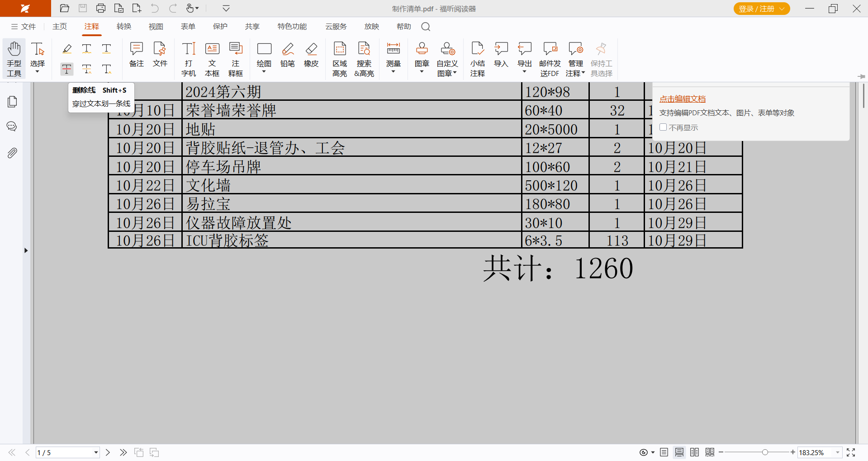Viewport: 868px width, 461px height.
Task: Open the comments panel in sidebar
Action: [12, 127]
